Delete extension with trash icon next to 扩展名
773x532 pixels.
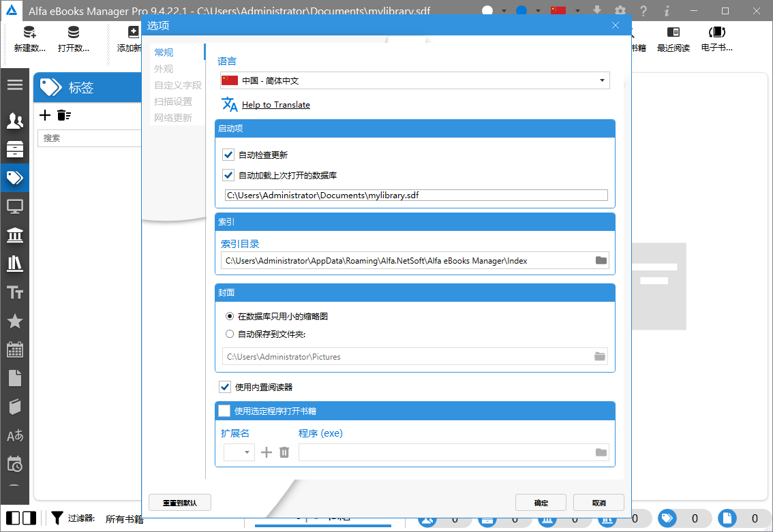pos(284,452)
